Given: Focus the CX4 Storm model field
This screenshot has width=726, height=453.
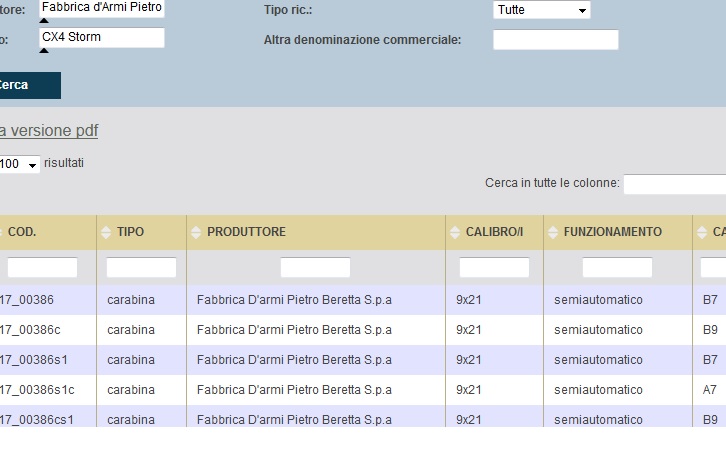Looking at the screenshot, I should (102, 38).
